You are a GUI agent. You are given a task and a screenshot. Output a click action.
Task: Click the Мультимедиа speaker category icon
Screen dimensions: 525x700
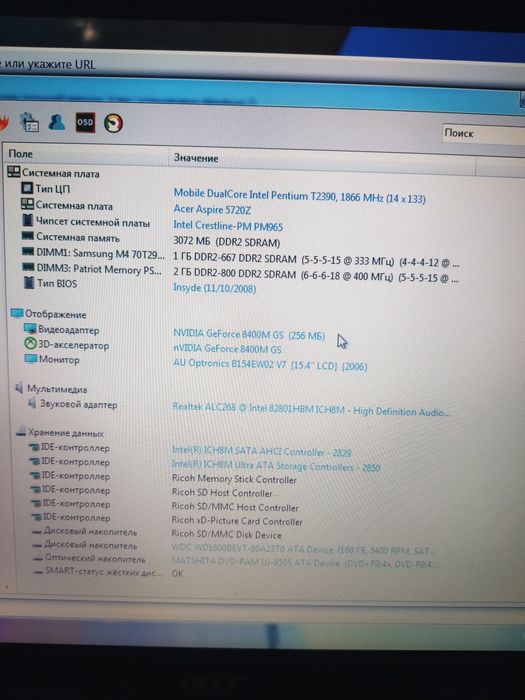tap(19, 388)
